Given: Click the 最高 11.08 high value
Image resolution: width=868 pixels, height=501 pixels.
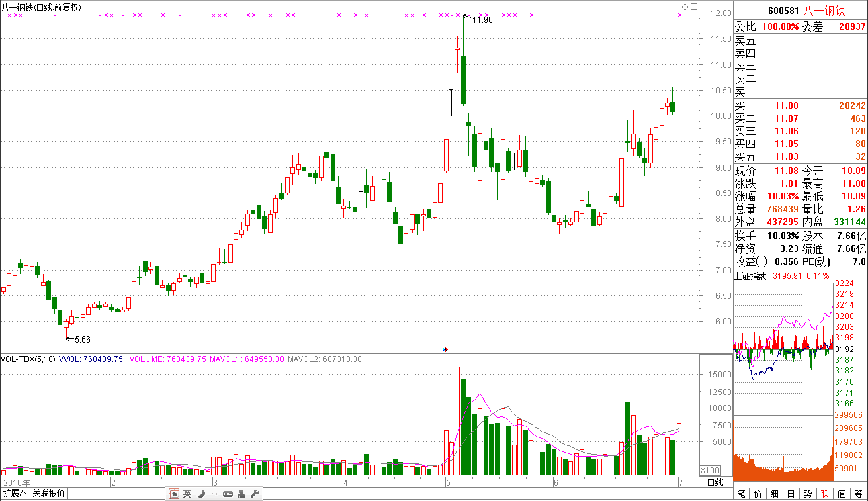Looking at the screenshot, I should click(x=853, y=184).
